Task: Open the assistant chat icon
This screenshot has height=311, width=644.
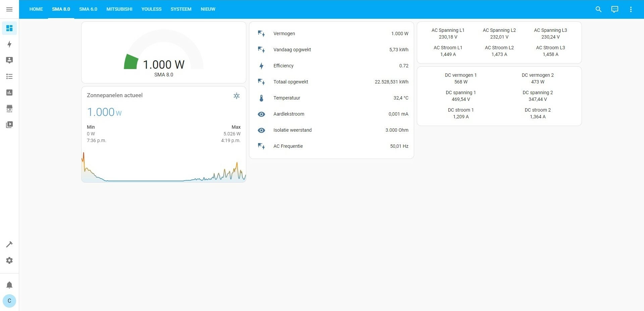Action: tap(614, 9)
